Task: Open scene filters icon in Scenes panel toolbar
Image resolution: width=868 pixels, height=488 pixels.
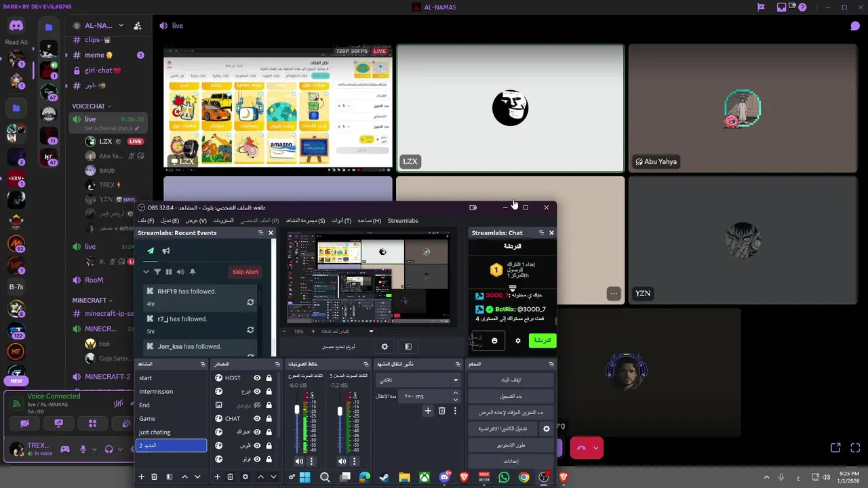Action: [169, 477]
